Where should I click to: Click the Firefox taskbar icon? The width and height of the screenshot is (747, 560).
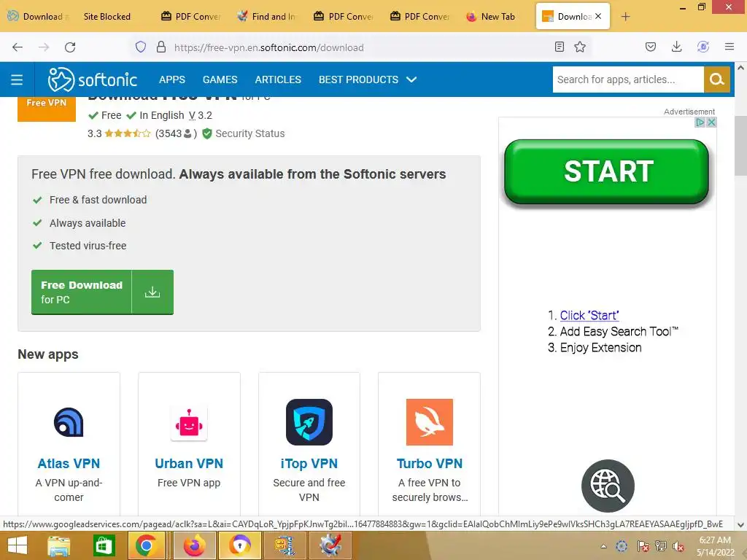coord(194,545)
